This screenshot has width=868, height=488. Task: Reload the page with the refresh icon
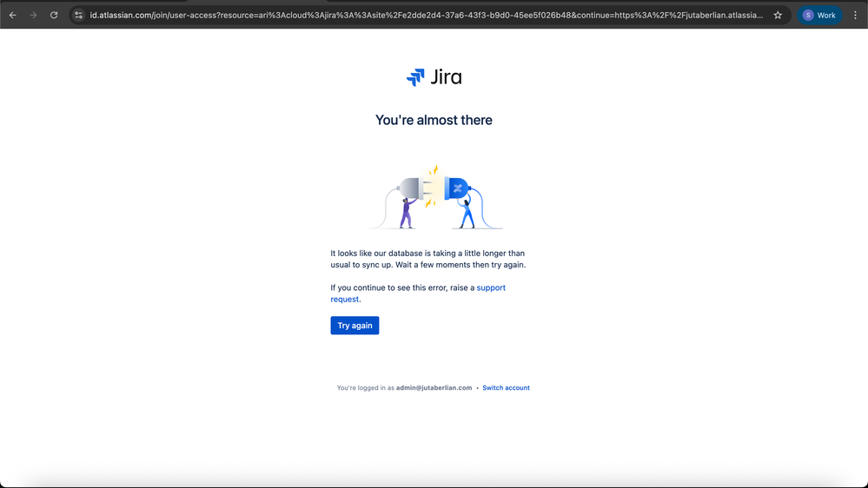[x=54, y=15]
